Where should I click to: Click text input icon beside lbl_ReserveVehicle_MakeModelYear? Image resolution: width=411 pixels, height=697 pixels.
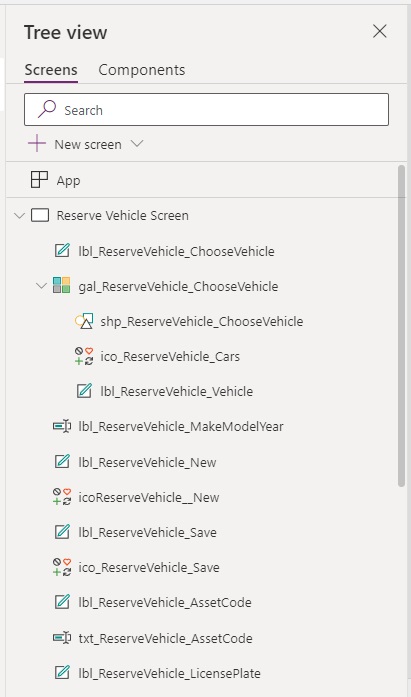click(62, 426)
